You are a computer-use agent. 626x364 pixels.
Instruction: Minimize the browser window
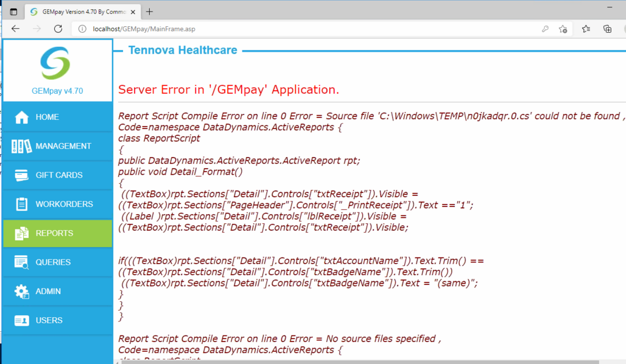[610, 7]
